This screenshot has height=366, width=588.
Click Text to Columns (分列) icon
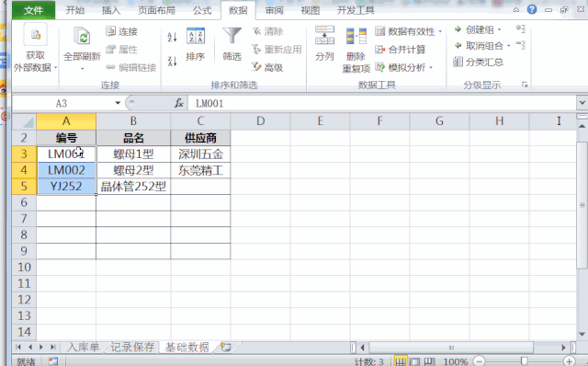pos(324,35)
